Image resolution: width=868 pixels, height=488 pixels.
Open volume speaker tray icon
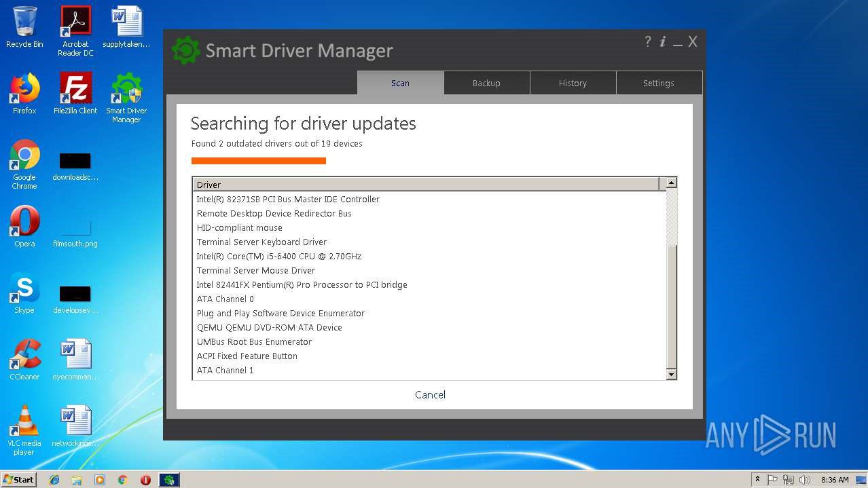(804, 479)
